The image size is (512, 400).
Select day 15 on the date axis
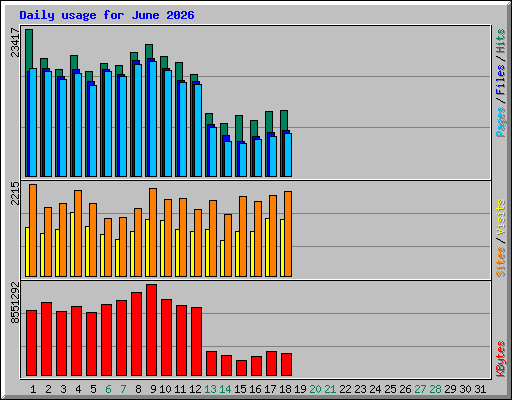click(x=240, y=389)
